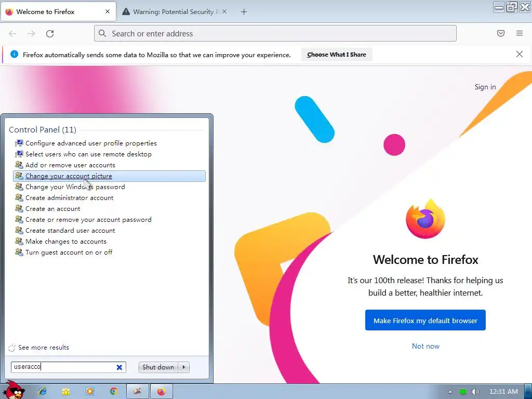The height and width of the screenshot is (399, 532).
Task: Click Choose What I Share button
Action: pyautogui.click(x=337, y=55)
